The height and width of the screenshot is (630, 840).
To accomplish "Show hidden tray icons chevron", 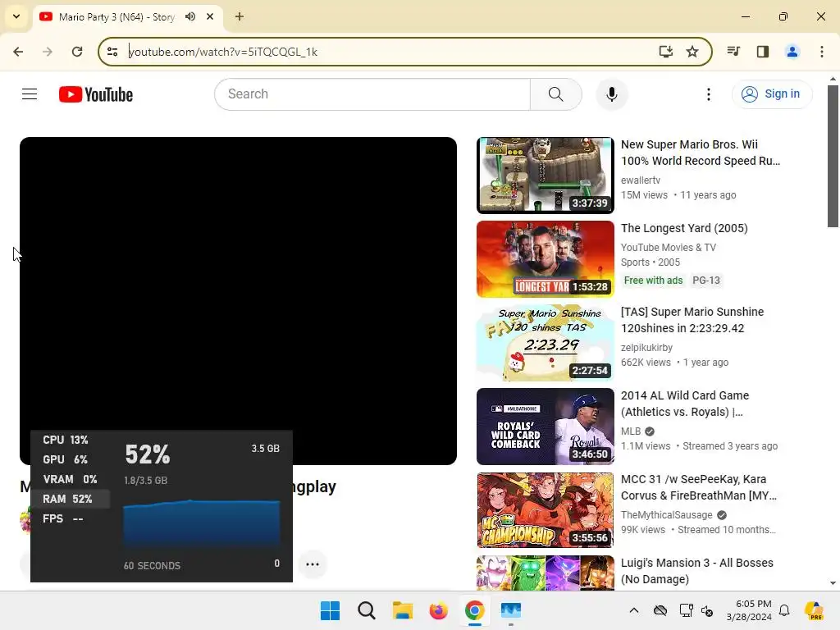I will point(634,610).
